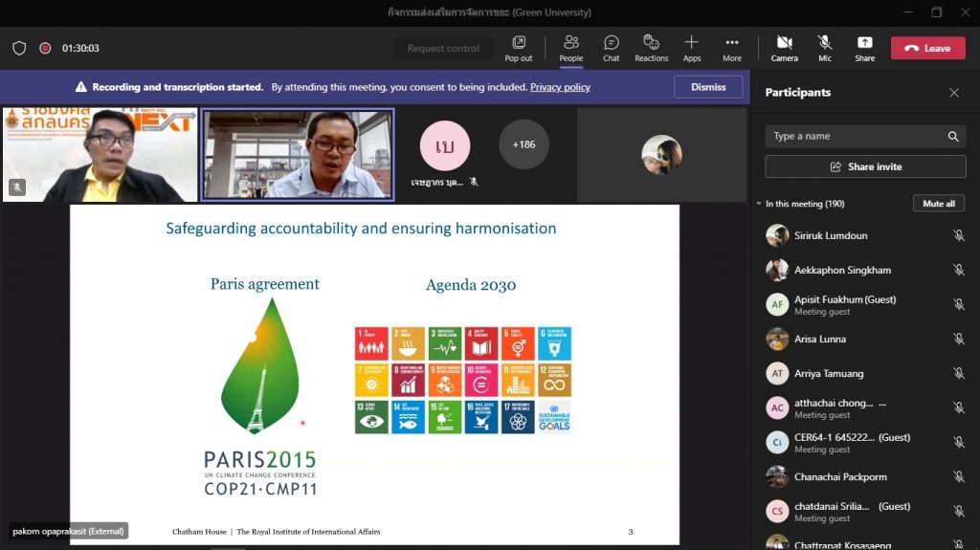
Task: Click the recording indicator icon
Action: (45, 48)
